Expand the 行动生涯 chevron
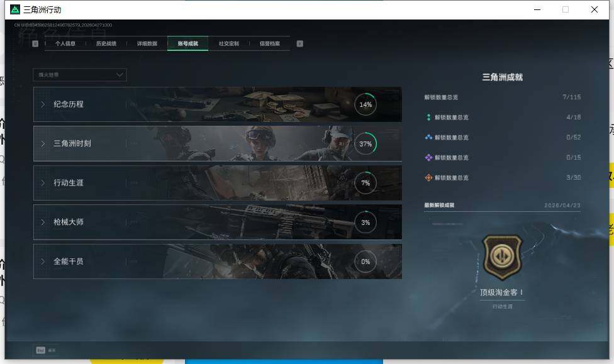Viewport: 614px width, 364px height. [43, 183]
